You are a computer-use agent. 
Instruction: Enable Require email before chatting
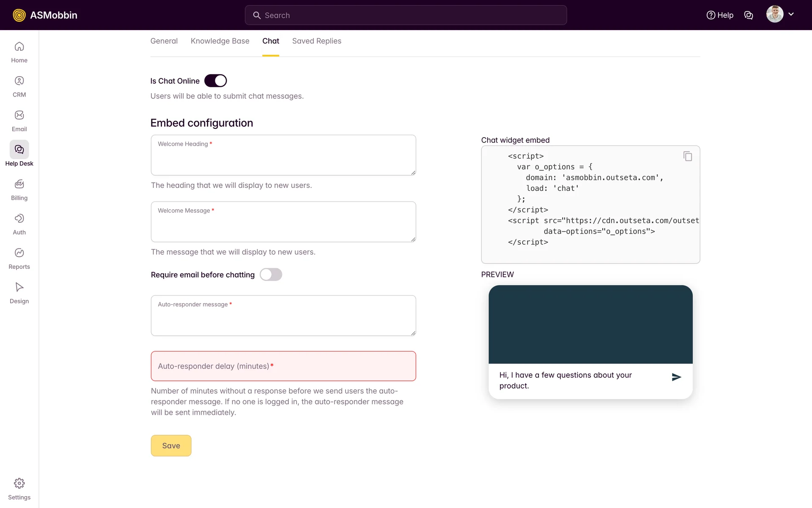[x=271, y=275]
